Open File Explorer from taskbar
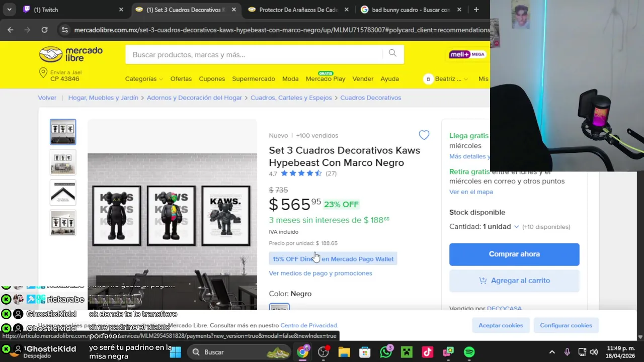 (344, 352)
